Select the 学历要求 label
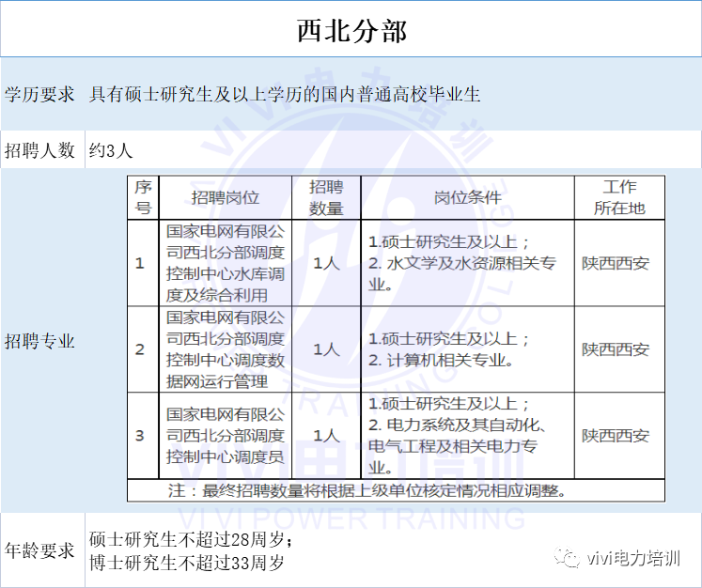This screenshot has width=702, height=588. [x=39, y=95]
